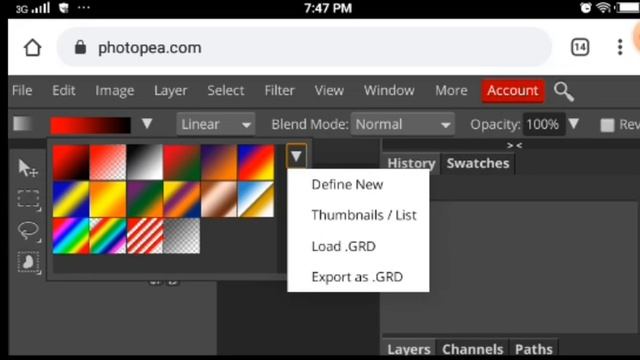
Task: Open the Opacity slider arrow
Action: 574,124
